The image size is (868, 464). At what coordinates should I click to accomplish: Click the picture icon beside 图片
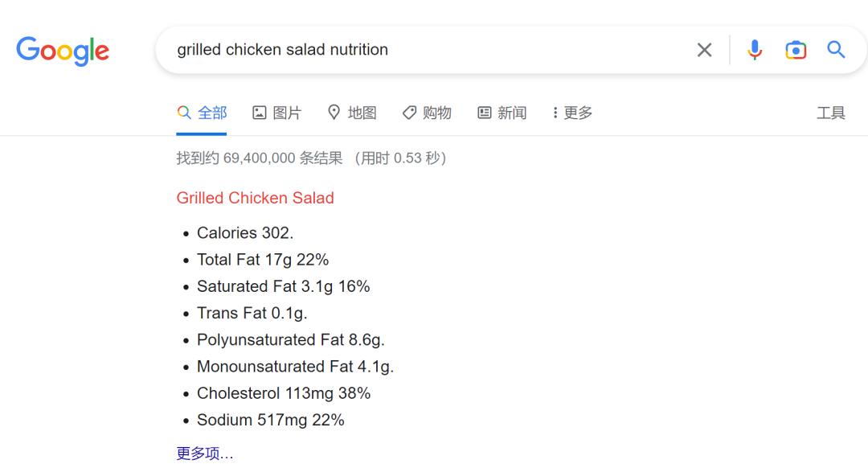[x=259, y=112]
